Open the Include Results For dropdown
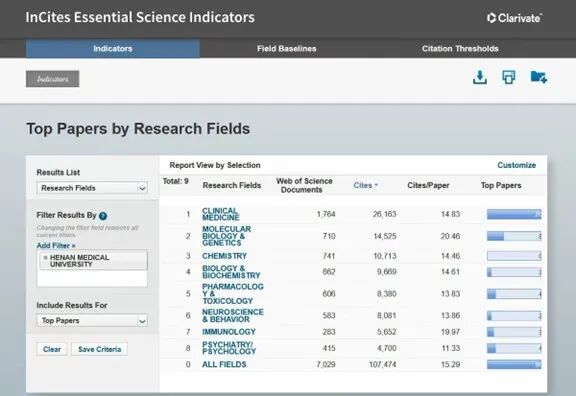This screenshot has height=396, width=576. (92, 321)
